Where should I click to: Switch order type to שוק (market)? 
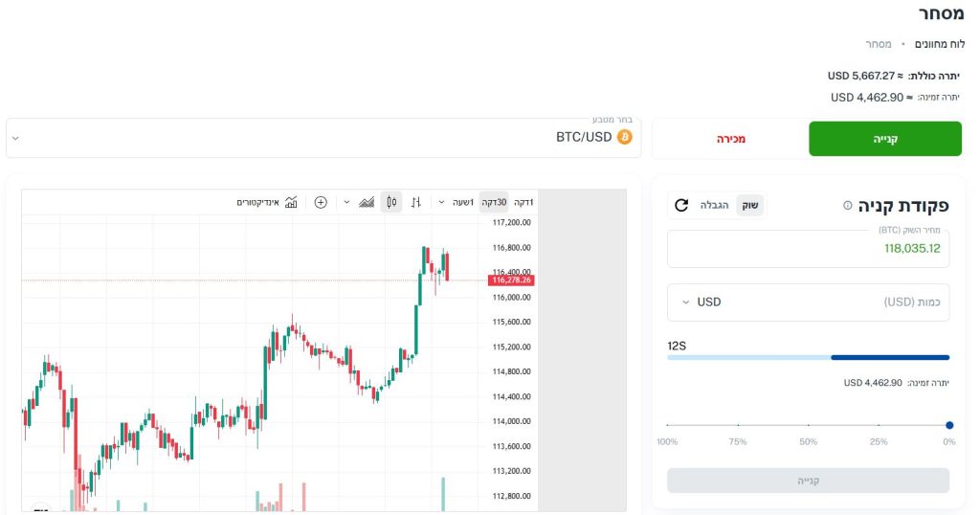click(751, 205)
